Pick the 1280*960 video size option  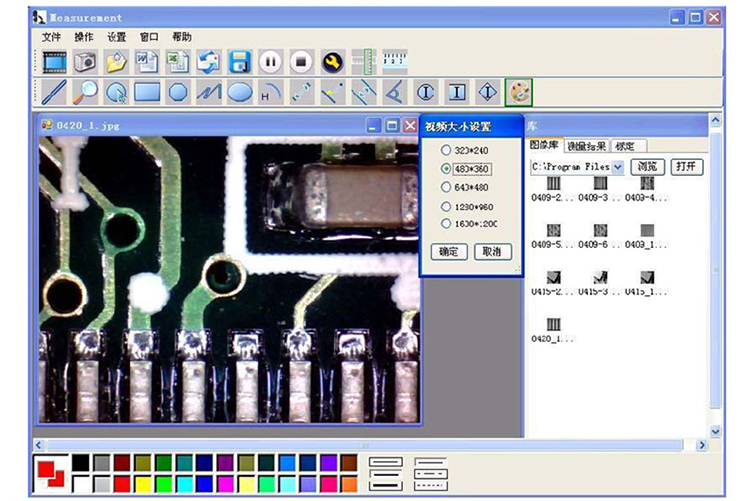pos(446,206)
